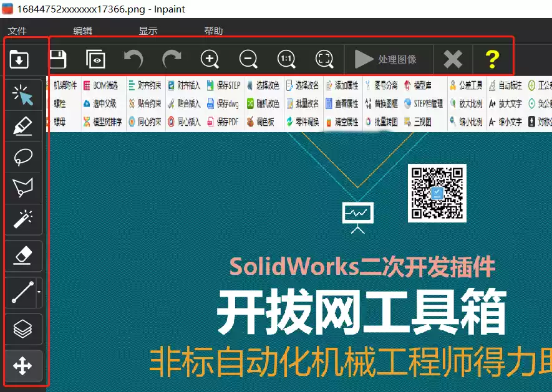Click the presentation board graphic in the image

[357, 217]
